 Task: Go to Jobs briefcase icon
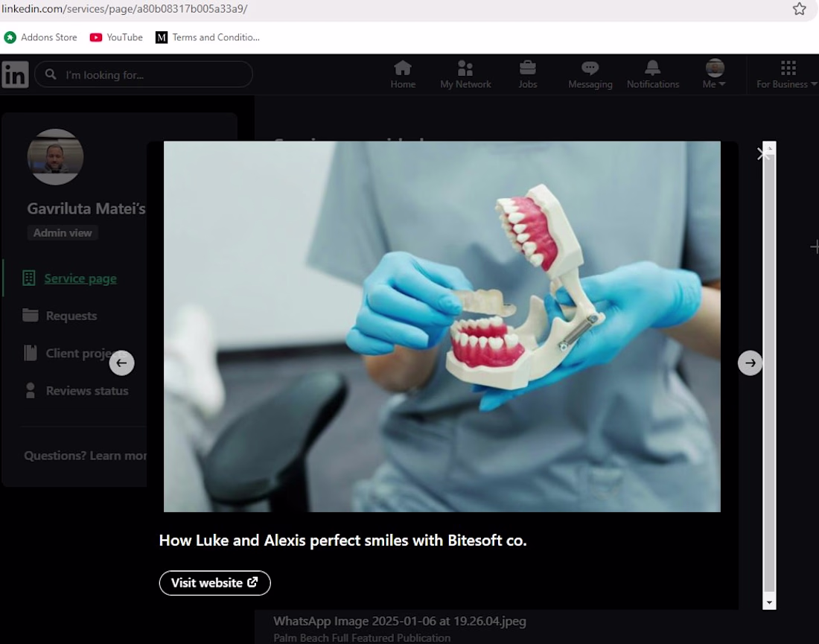[528, 74]
